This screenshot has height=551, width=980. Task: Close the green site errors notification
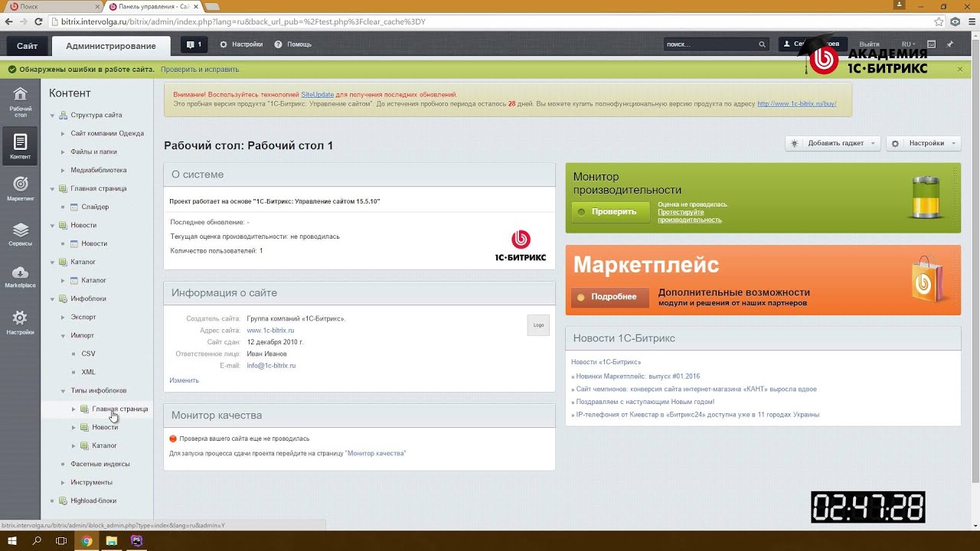960,69
